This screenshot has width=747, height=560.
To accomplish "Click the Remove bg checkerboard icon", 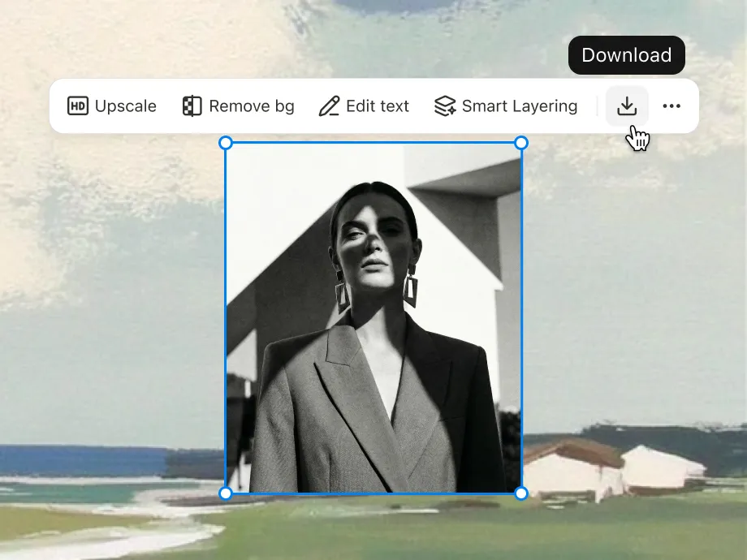I will pos(192,106).
